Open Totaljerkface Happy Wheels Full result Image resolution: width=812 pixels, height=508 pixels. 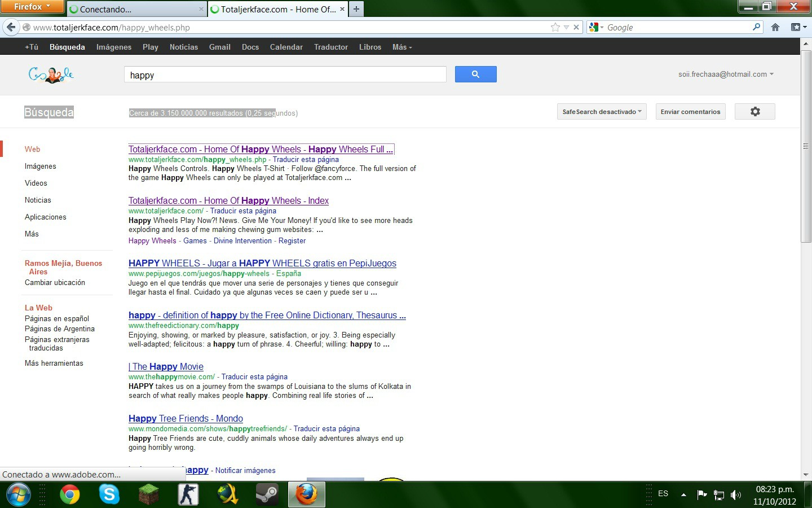[261, 149]
